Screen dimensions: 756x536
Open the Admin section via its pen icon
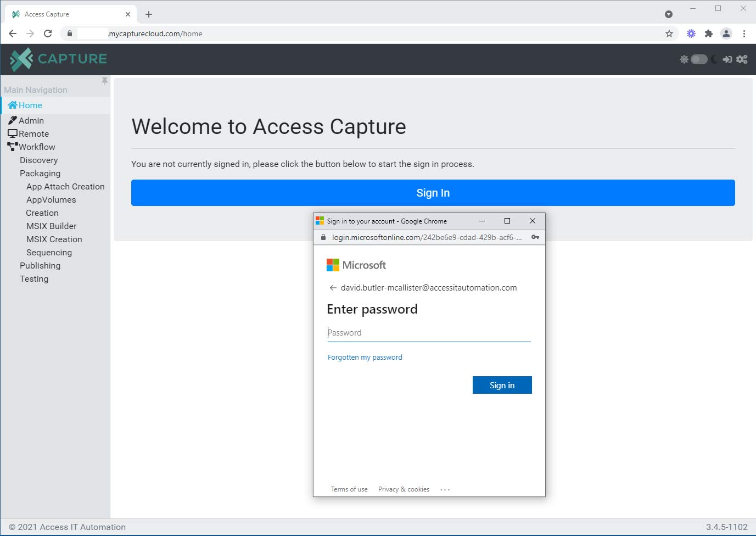(x=13, y=120)
